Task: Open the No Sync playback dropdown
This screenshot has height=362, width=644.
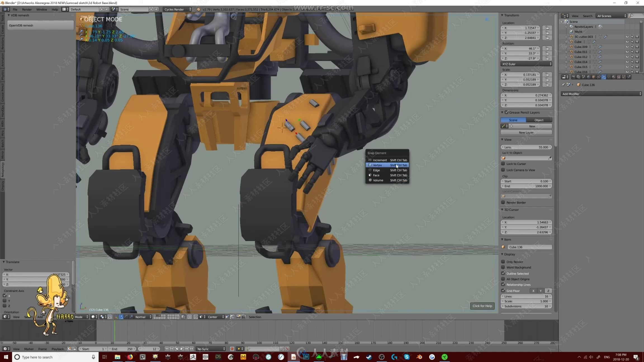Action: pos(211,349)
